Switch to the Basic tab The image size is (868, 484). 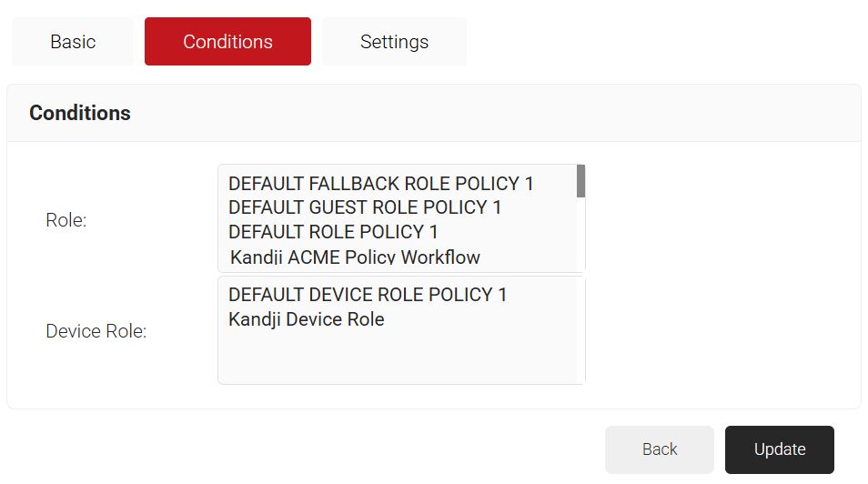(x=73, y=42)
